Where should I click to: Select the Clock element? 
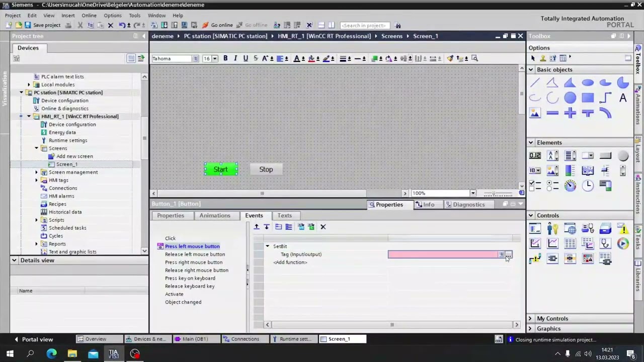coord(588,186)
